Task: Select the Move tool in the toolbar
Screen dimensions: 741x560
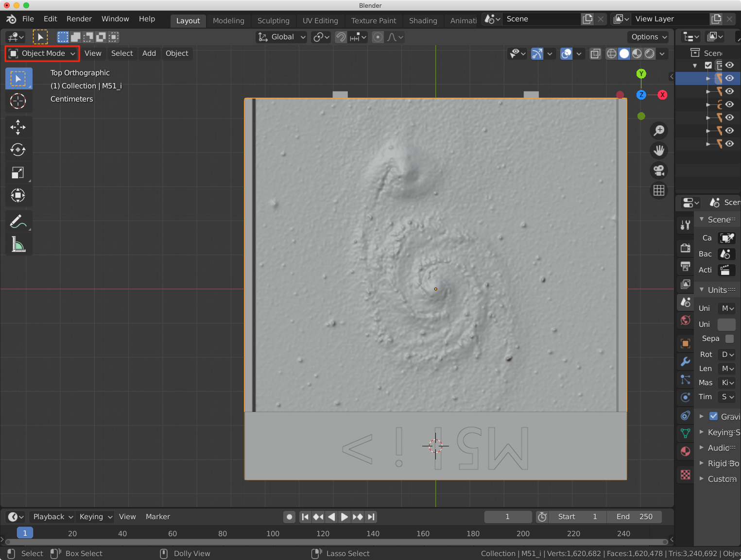Action: tap(18, 127)
